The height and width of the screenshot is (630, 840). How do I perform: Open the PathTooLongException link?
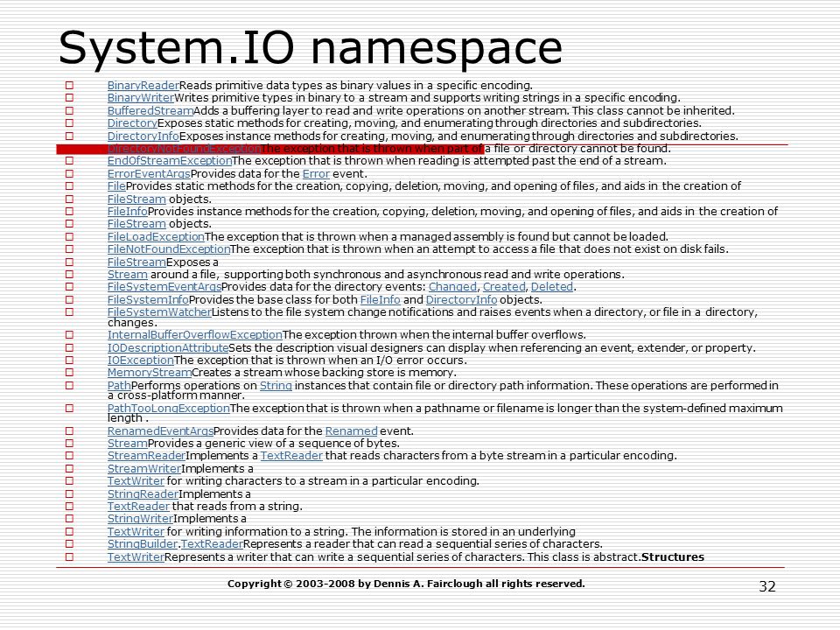[168, 409]
